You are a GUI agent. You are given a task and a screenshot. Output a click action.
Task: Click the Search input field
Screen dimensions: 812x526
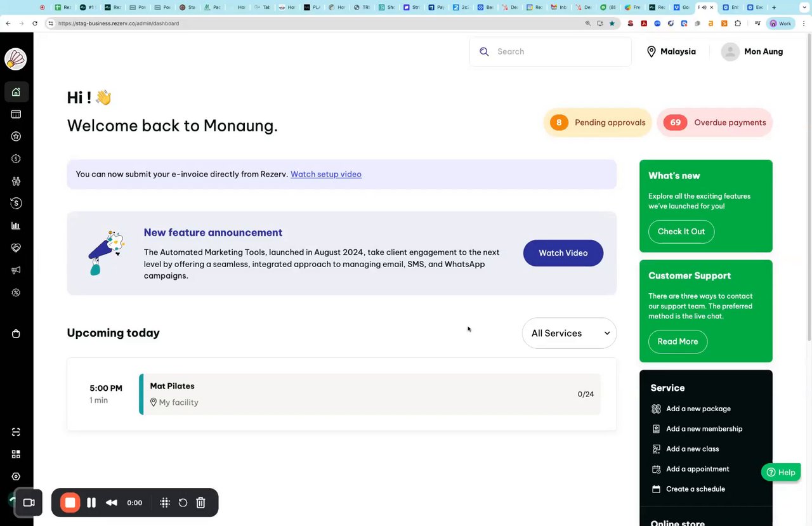click(558, 51)
